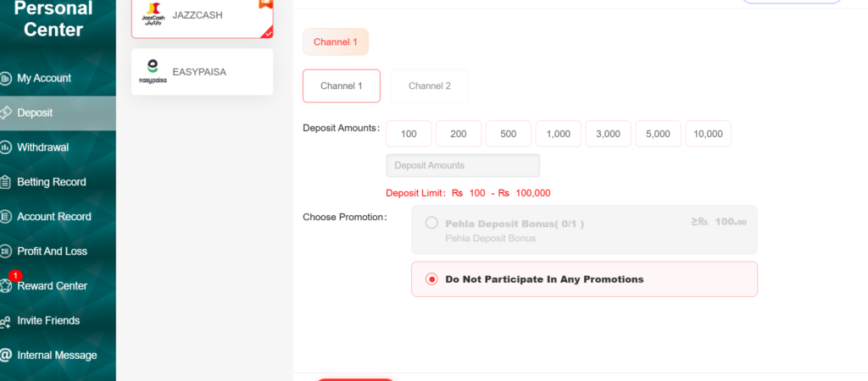This screenshot has height=381, width=868.
Task: Select Channel 2 button
Action: (x=430, y=86)
